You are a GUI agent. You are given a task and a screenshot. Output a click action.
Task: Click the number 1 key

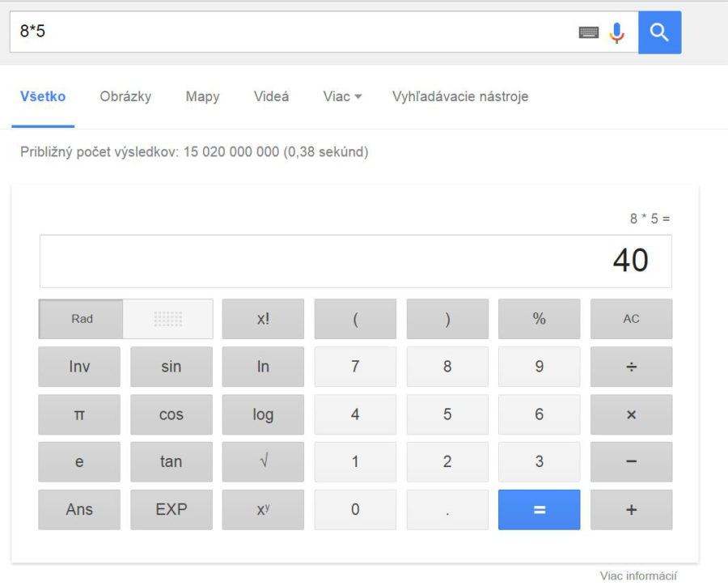pyautogui.click(x=355, y=462)
